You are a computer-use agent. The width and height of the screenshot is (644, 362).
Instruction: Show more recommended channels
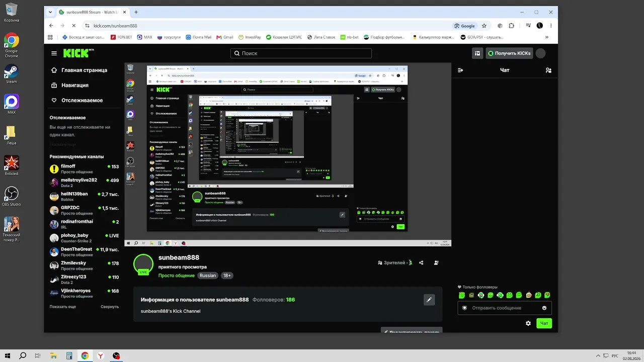(x=63, y=307)
